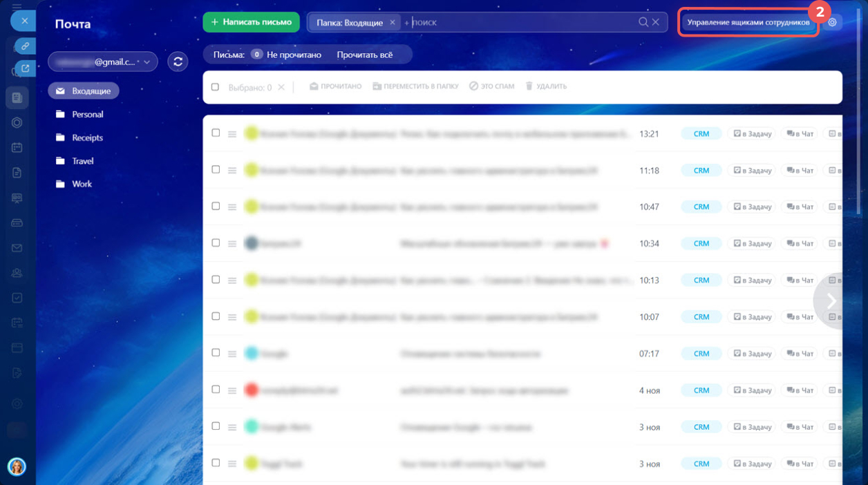This screenshot has width=868, height=485.
Task: Open drag menu of the 11:18 email
Action: (232, 171)
